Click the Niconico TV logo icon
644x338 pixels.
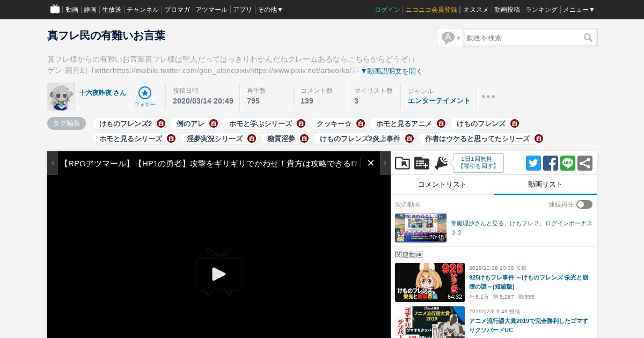coord(55,9)
